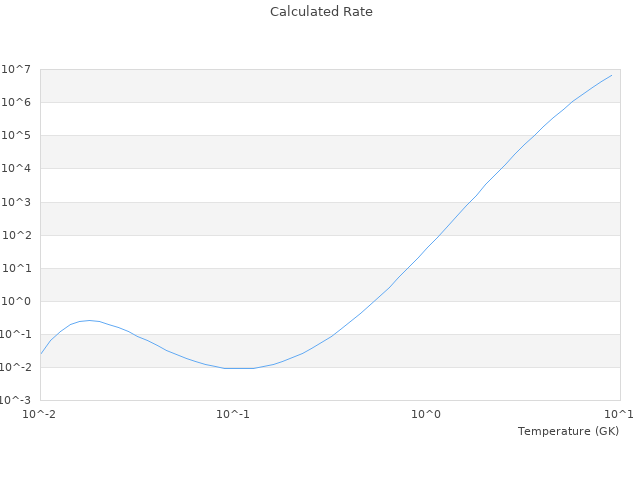
Task: Click the 10^1 label on the y-axis
Action: (19, 268)
